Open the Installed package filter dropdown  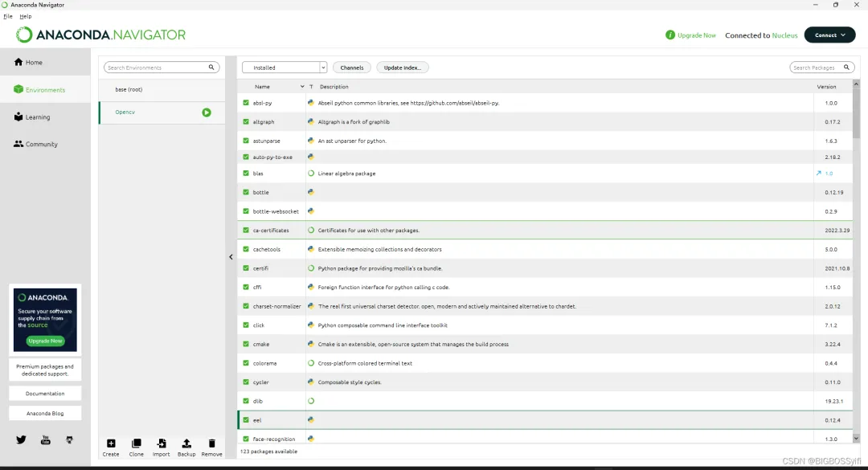pos(285,67)
